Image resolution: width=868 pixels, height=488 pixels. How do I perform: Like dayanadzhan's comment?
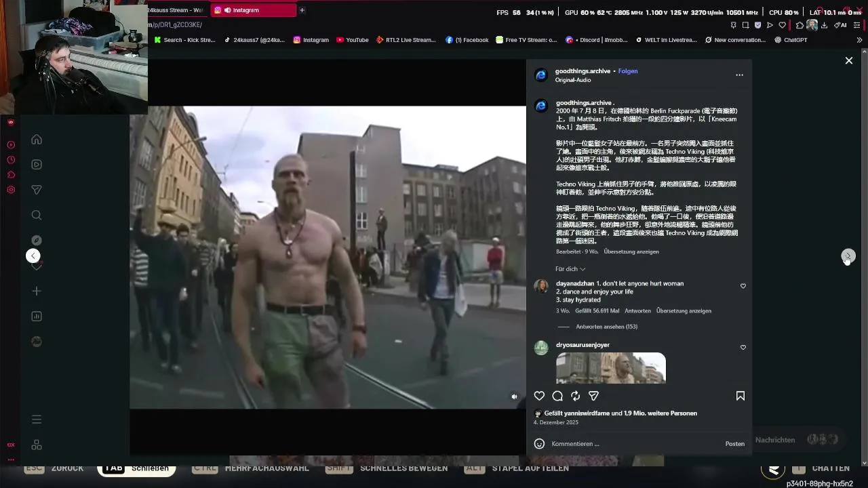tap(743, 286)
